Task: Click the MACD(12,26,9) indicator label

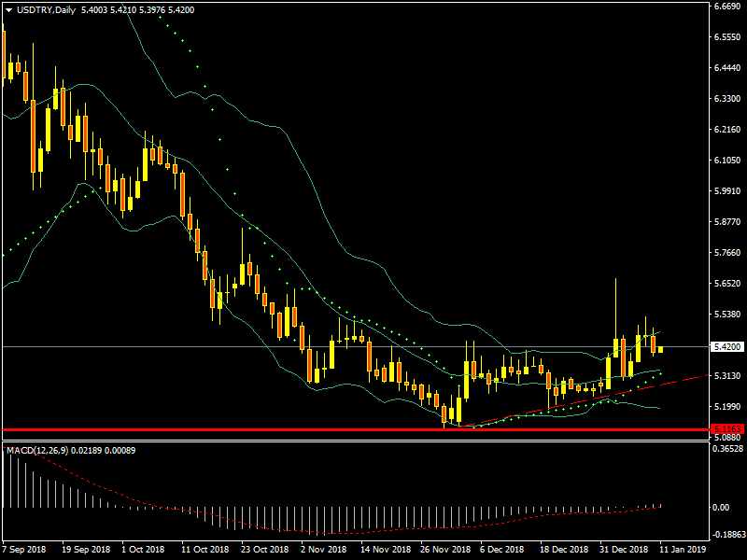Action: pos(37,451)
